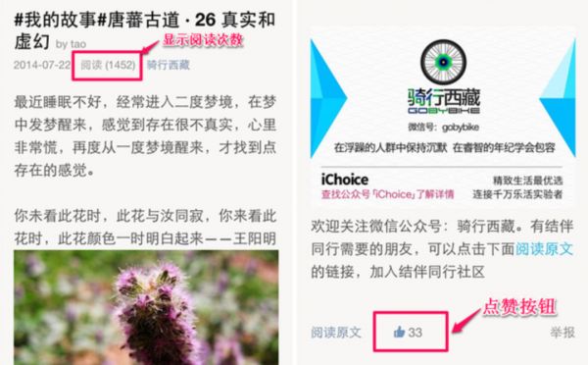Viewport: 588px width, 365px height.
Task: Click the author name by tao
Action: point(71,44)
